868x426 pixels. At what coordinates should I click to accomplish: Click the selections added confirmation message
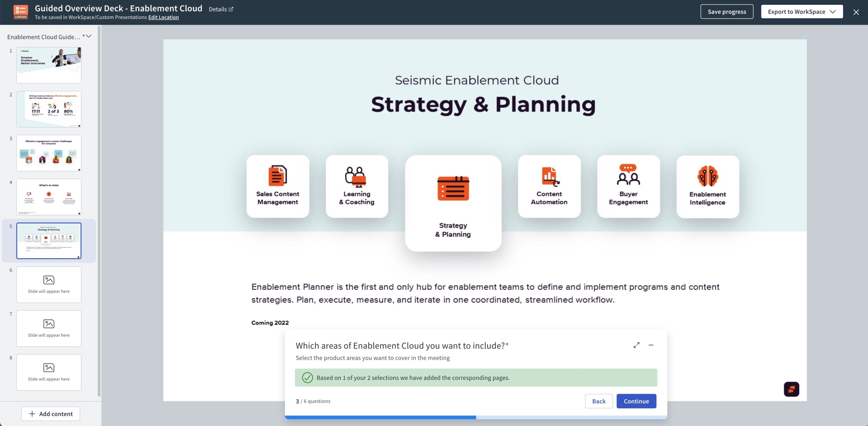[476, 378]
